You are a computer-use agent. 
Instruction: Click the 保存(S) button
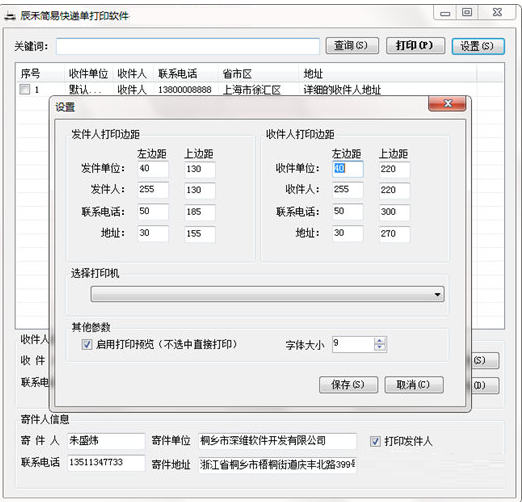pyautogui.click(x=348, y=385)
